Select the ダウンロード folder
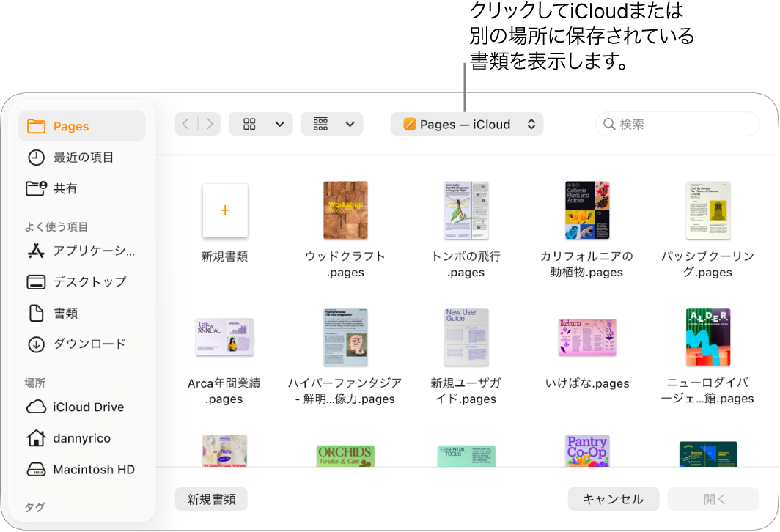 pos(81,344)
